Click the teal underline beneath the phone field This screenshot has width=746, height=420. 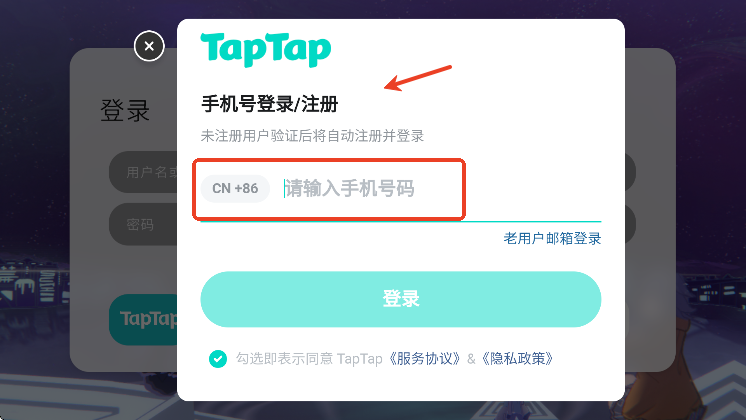pos(401,222)
